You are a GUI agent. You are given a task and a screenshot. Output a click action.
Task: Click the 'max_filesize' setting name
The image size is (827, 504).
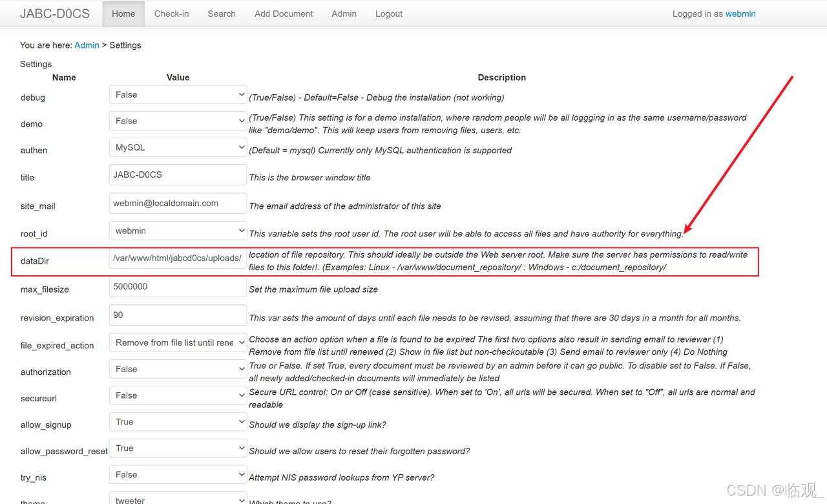[x=45, y=289]
